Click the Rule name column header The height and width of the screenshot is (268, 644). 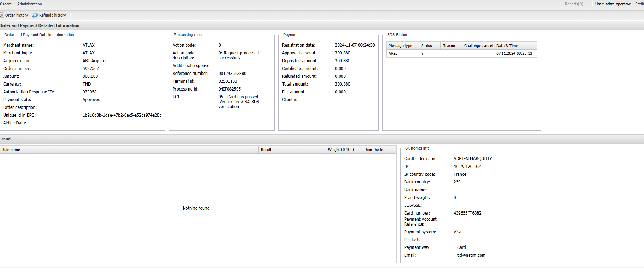11,150
